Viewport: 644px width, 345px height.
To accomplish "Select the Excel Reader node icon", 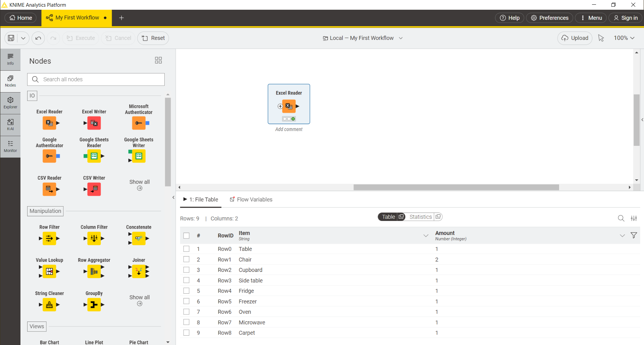I will point(49,123).
